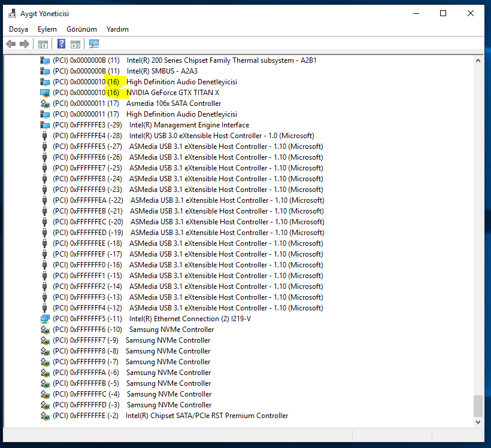Select Intel(R) Chipset SATA/PCIe RST Premium Controller
Image resolution: width=491 pixels, height=448 pixels.
(x=170, y=416)
